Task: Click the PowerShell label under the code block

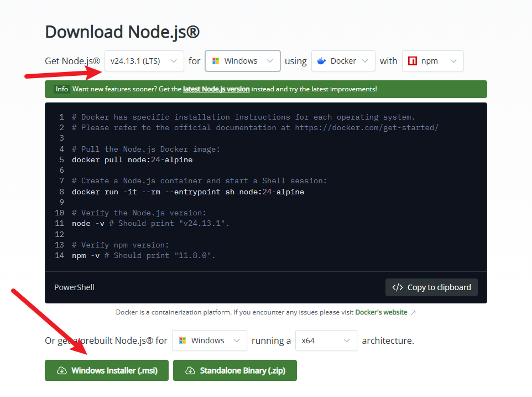Action: pyautogui.click(x=74, y=287)
